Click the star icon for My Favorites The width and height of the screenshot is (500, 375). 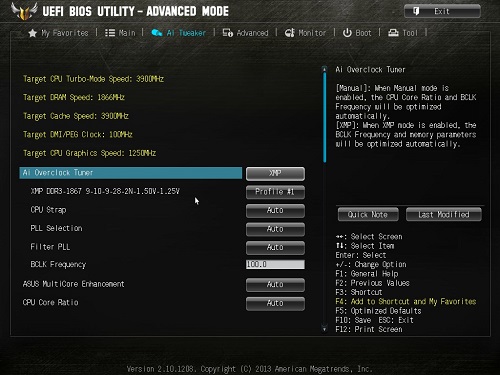pos(32,33)
